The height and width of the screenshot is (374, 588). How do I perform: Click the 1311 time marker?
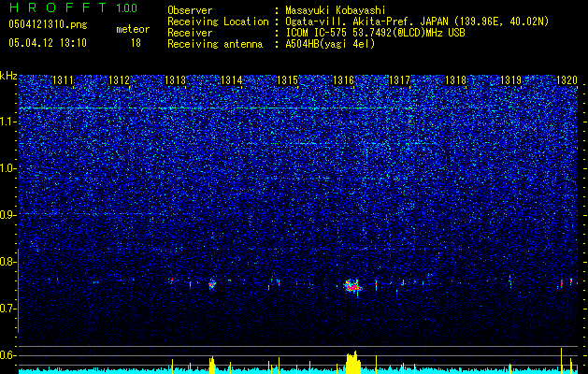pos(63,79)
